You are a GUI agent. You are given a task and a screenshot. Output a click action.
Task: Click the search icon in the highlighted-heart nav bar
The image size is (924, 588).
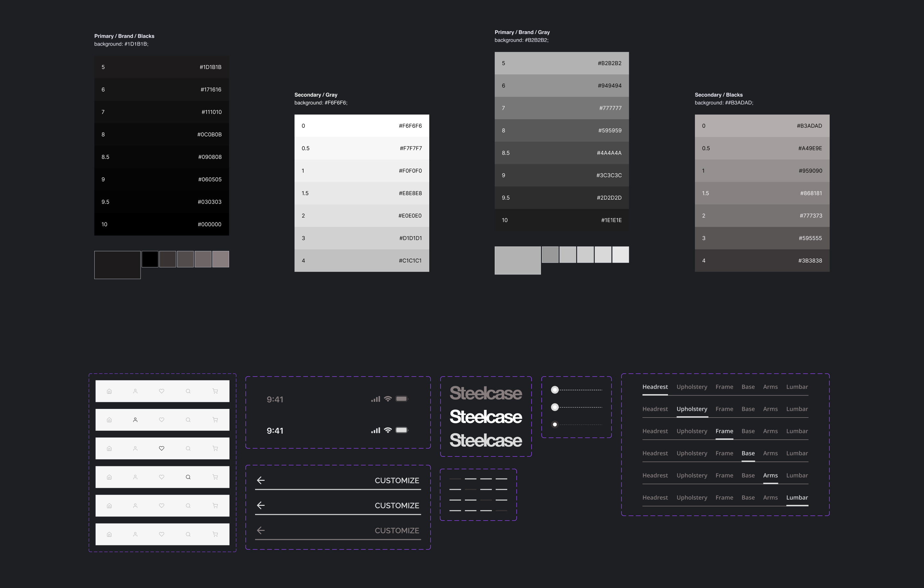pyautogui.click(x=188, y=448)
